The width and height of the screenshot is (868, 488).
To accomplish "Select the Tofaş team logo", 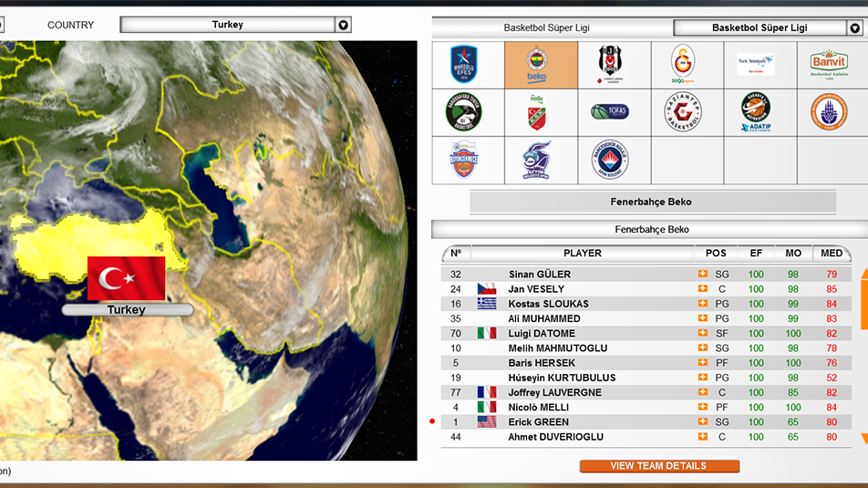I will 610,112.
